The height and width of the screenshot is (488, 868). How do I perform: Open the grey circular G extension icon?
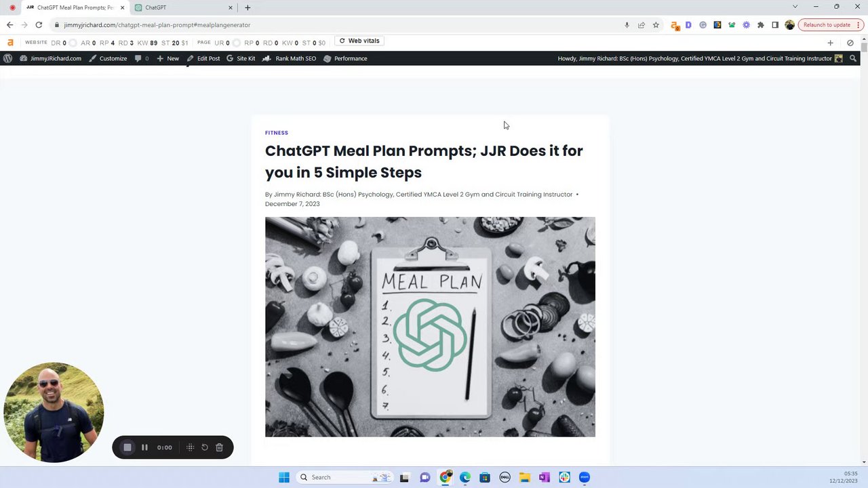703,25
